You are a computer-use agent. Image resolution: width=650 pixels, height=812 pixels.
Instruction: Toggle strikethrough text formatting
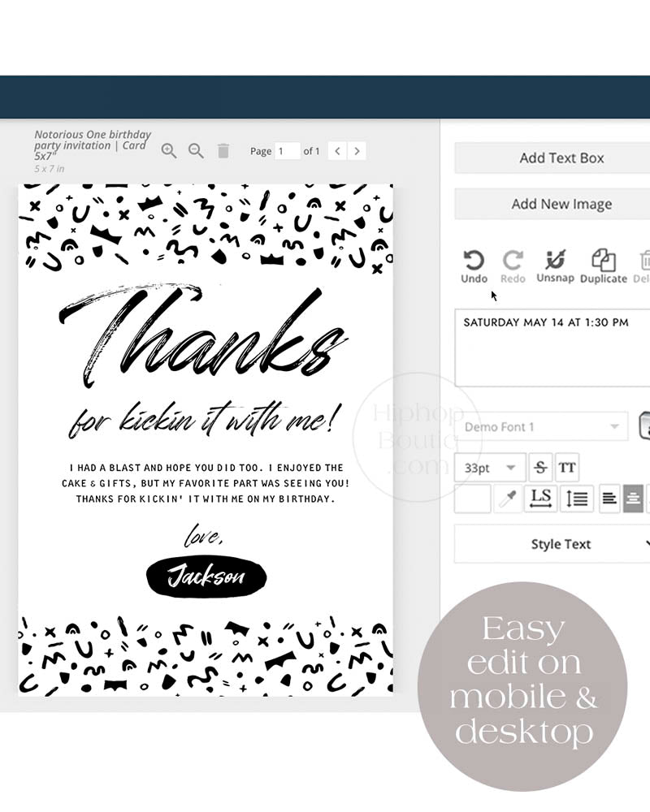point(539,468)
